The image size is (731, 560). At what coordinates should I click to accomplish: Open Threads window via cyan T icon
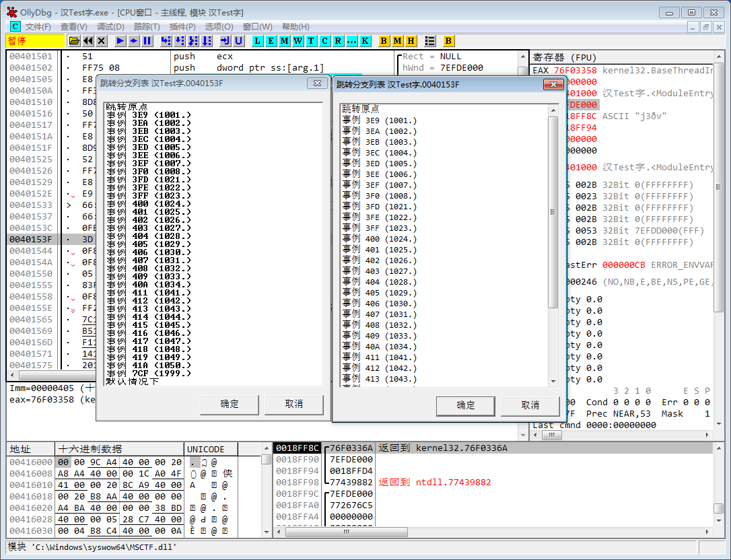click(x=311, y=41)
